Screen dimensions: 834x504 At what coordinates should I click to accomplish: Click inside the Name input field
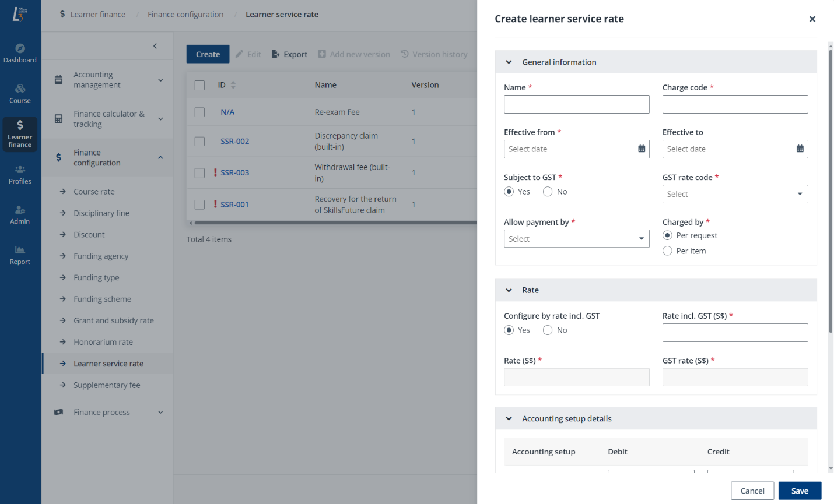coord(576,104)
